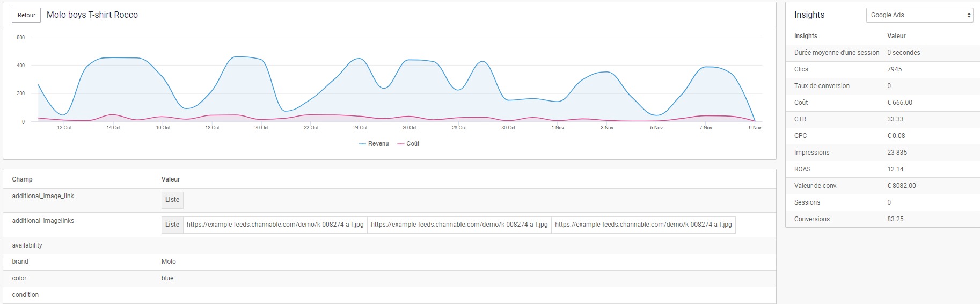Click the € 666.00 cost value
This screenshot has width=980, height=304.
[x=900, y=103]
